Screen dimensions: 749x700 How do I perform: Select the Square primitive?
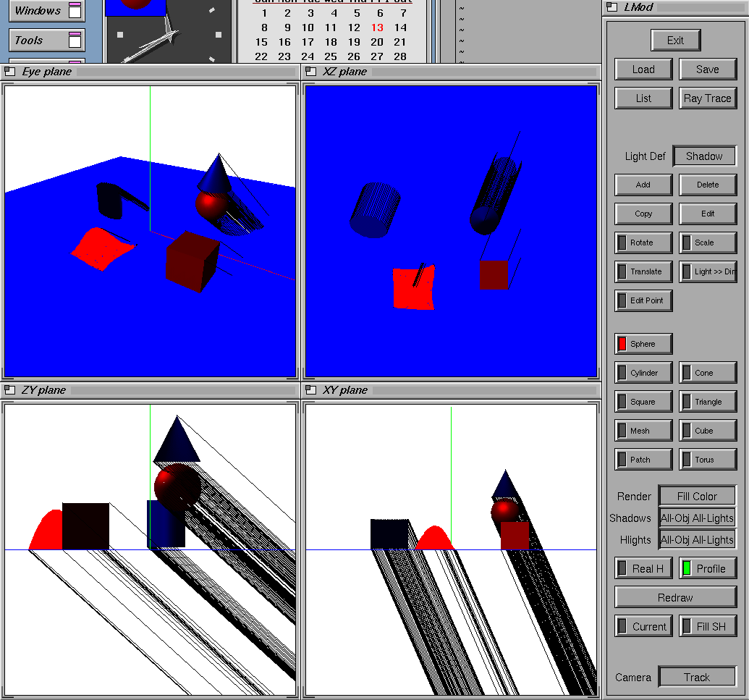(643, 402)
